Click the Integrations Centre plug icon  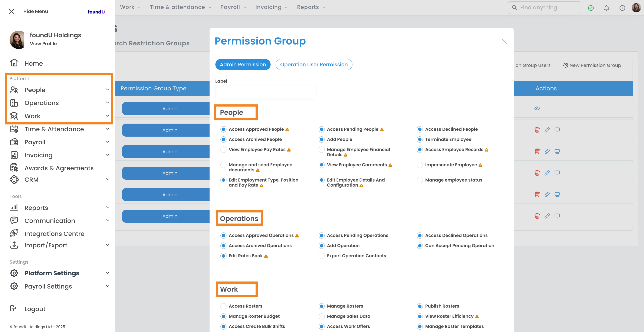pos(14,233)
